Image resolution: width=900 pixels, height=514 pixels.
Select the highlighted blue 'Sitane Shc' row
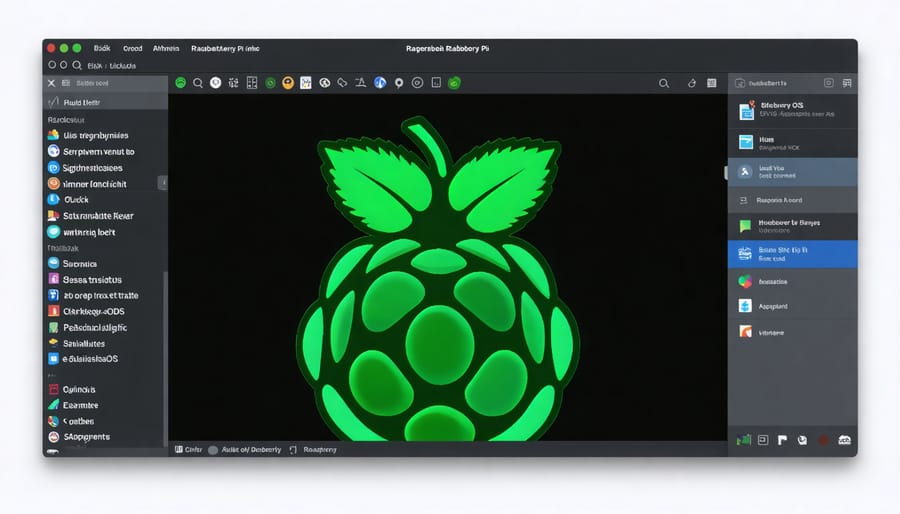(793, 254)
